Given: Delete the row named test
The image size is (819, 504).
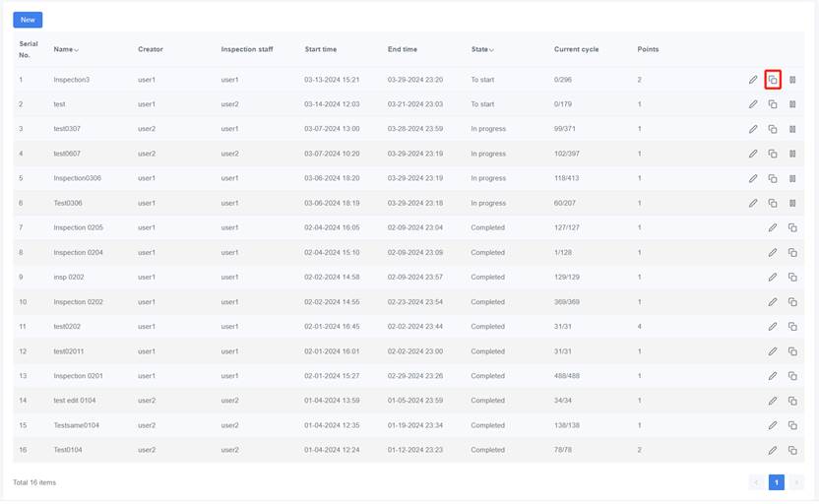Looking at the screenshot, I should (792, 104).
